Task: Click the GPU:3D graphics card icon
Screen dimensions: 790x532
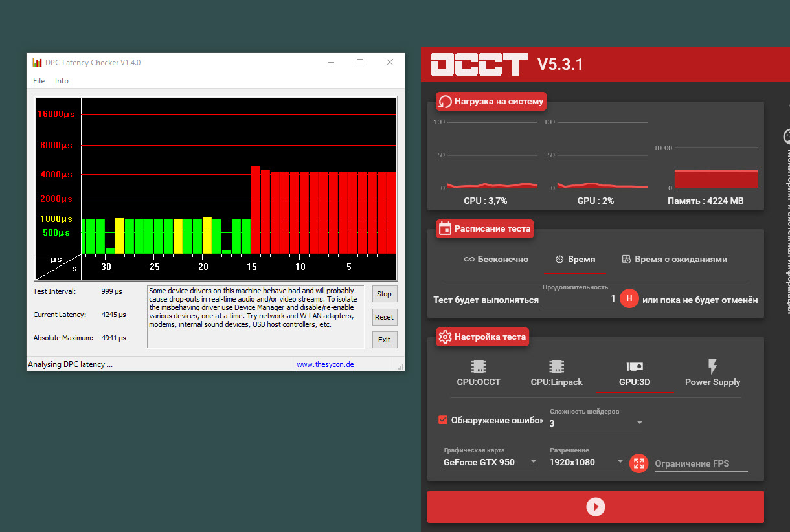Action: point(635,367)
